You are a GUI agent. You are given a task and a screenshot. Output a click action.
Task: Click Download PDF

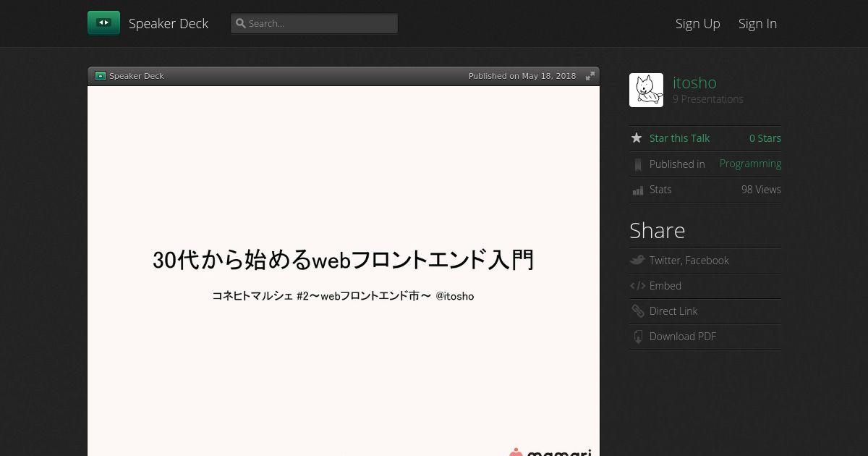click(x=683, y=337)
